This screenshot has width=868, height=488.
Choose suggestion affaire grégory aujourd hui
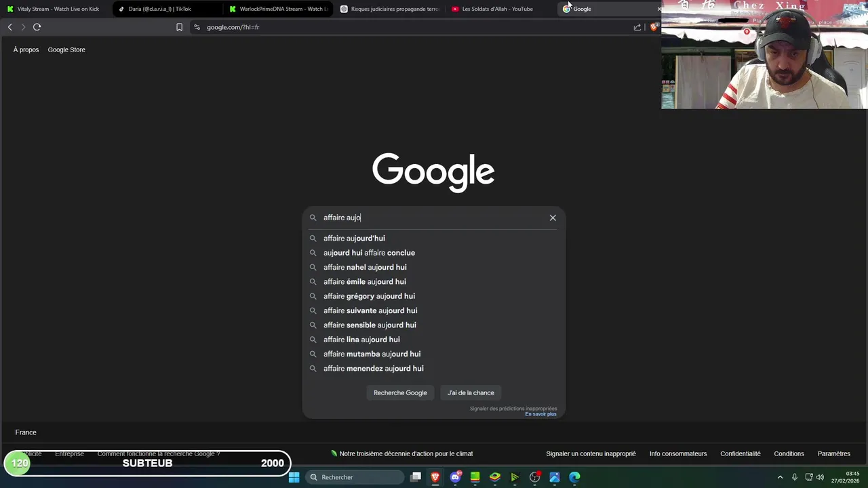pos(433,296)
